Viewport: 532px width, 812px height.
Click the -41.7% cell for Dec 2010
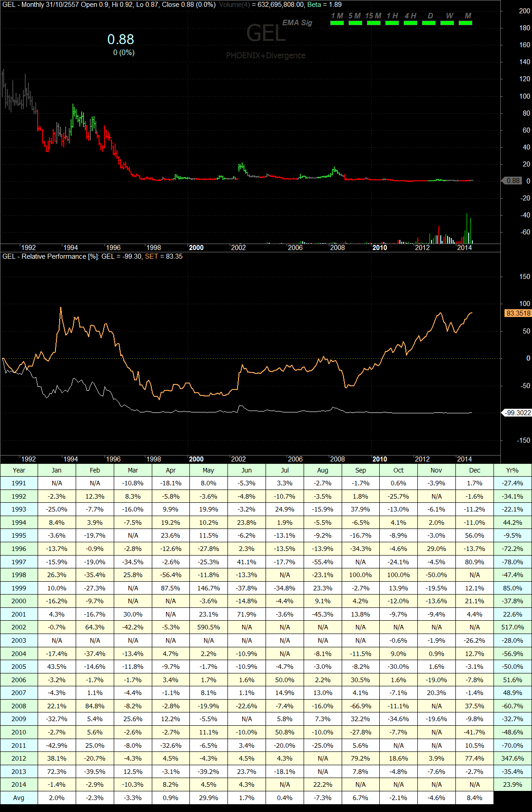pyautogui.click(x=475, y=732)
